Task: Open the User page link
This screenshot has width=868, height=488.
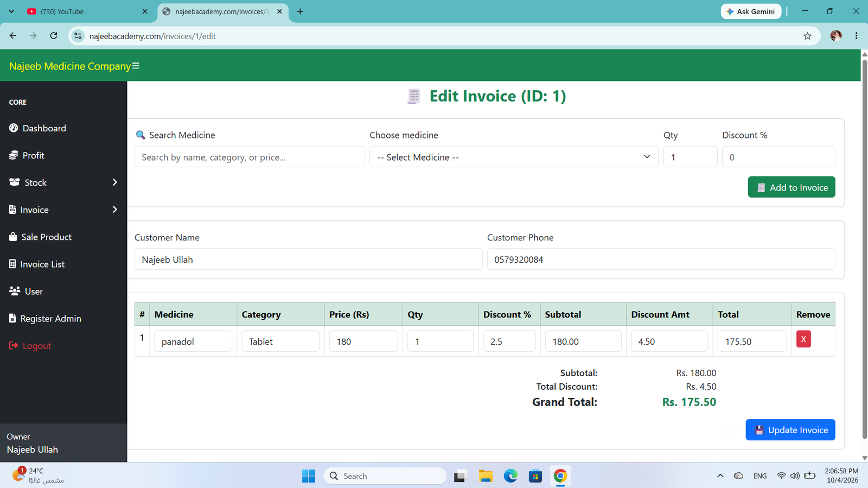Action: 25,291
